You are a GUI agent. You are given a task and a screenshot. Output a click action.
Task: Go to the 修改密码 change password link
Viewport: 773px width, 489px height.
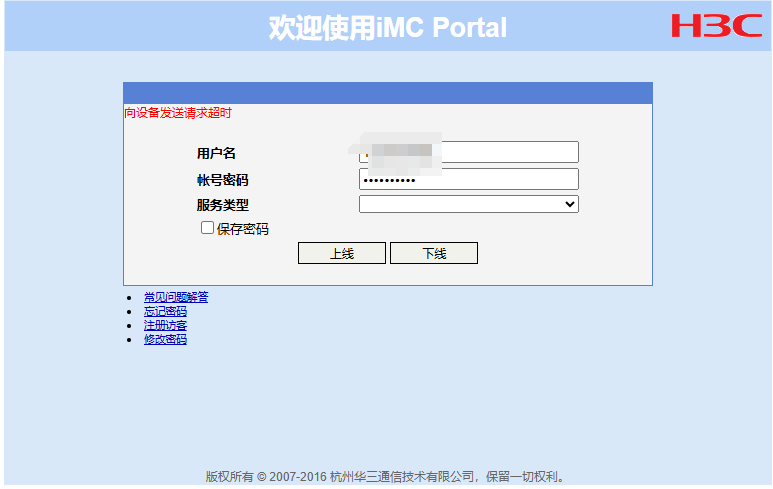coord(165,339)
